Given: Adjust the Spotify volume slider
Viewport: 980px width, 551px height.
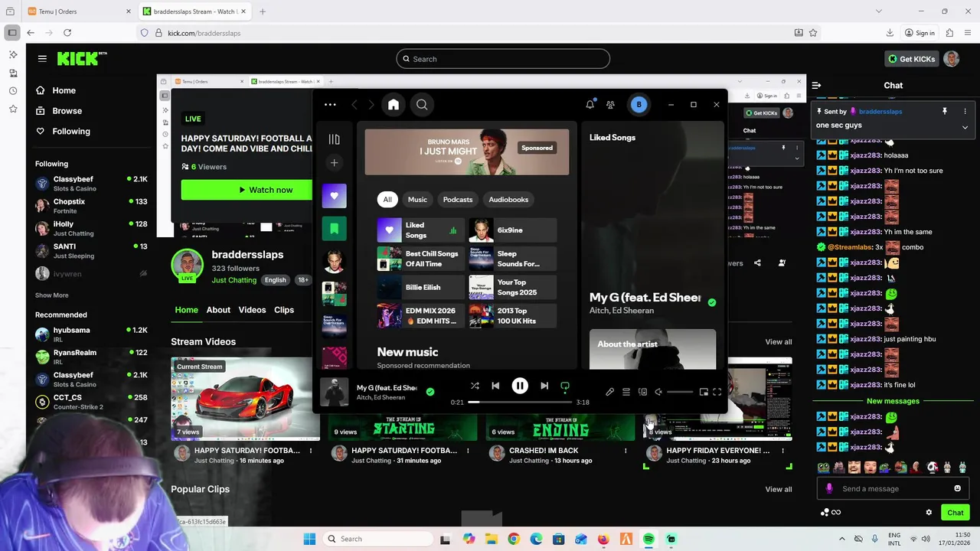Looking at the screenshot, I should (680, 392).
